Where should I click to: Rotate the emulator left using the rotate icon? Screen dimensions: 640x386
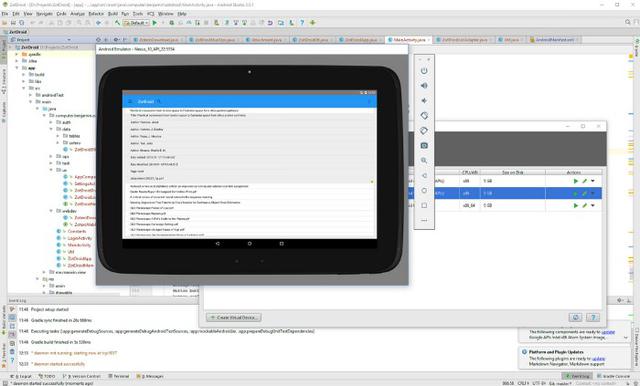[424, 115]
